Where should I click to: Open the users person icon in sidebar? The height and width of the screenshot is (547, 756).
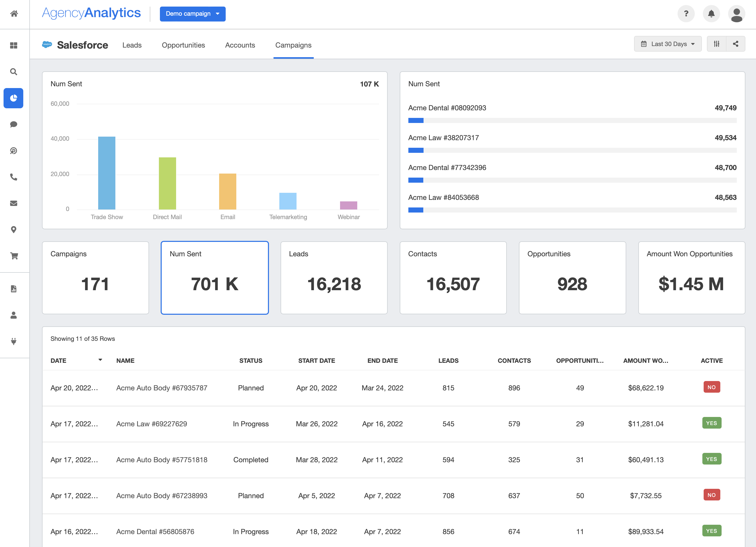pos(14,315)
